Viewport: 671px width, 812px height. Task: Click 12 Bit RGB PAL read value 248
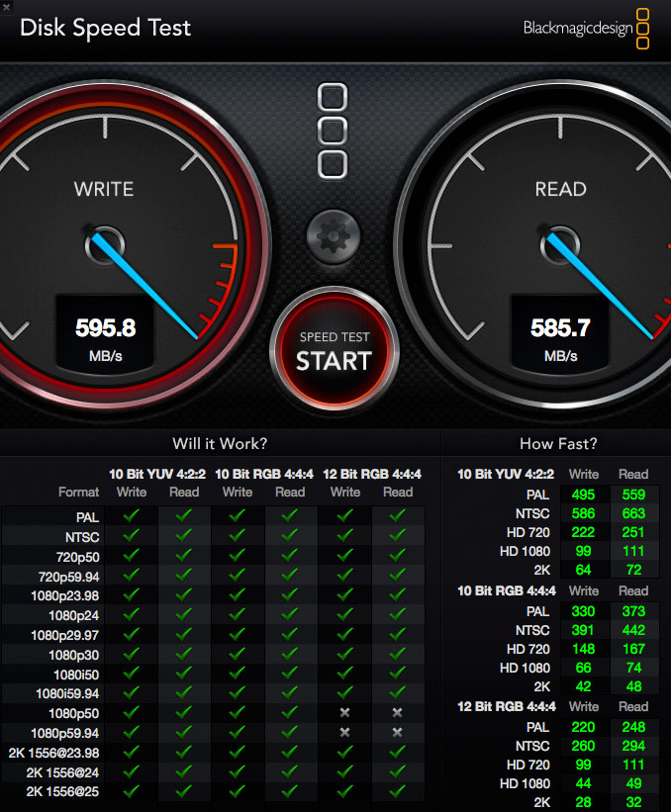pos(633,727)
